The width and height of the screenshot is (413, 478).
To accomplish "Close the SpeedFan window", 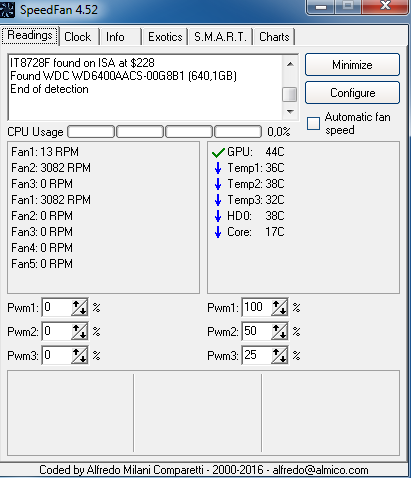I will click(385, 7).
